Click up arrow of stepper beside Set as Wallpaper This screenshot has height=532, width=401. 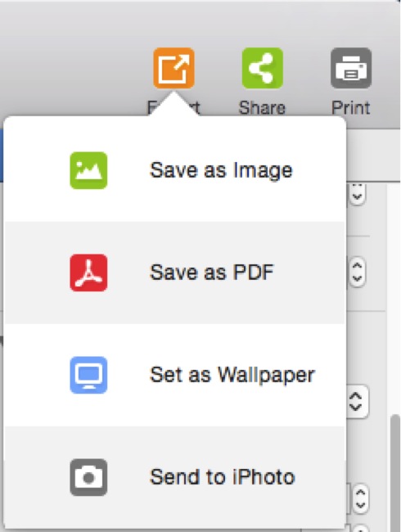(x=355, y=395)
